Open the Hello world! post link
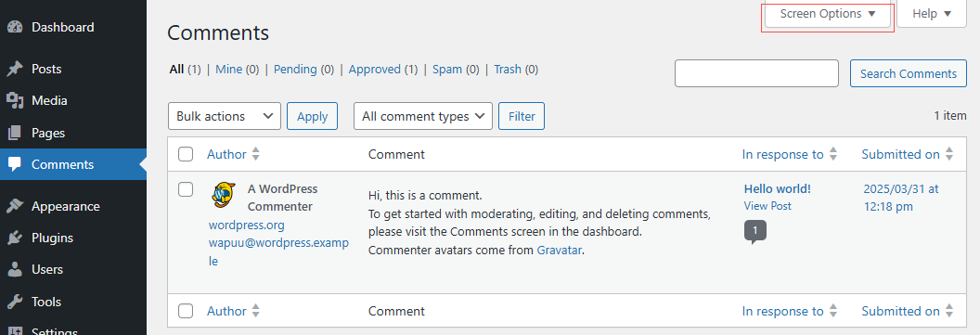The width and height of the screenshot is (980, 335). coord(777,188)
